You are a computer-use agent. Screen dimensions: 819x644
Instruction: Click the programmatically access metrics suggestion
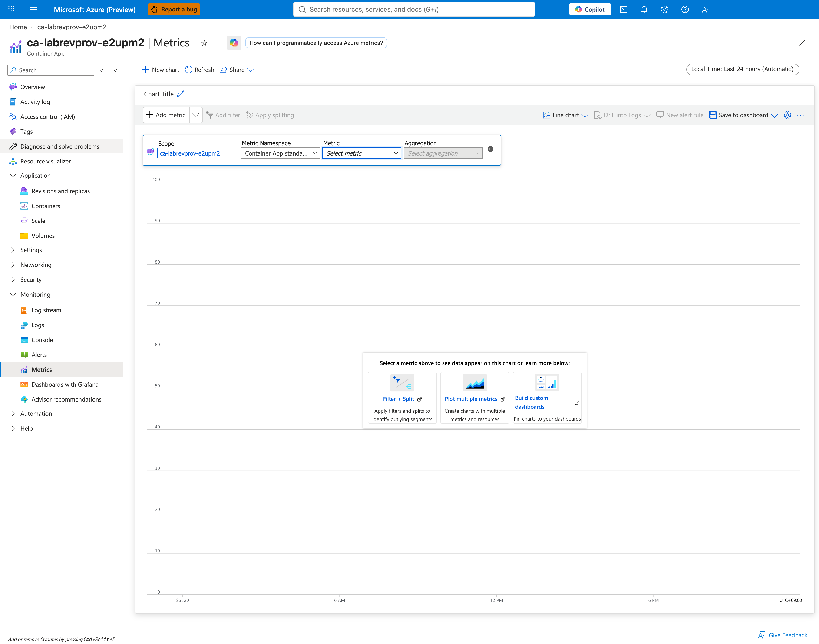coord(316,43)
